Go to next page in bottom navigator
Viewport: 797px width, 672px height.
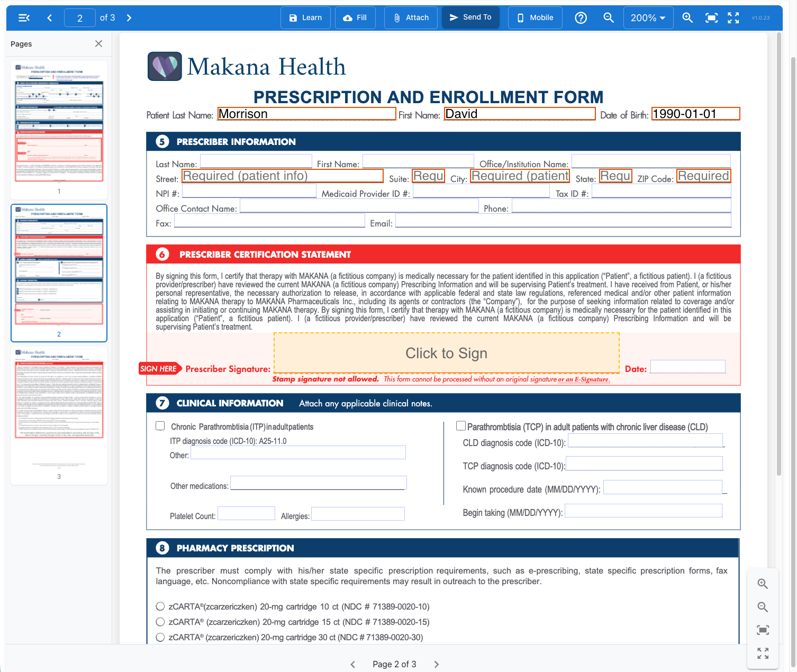pos(437,665)
